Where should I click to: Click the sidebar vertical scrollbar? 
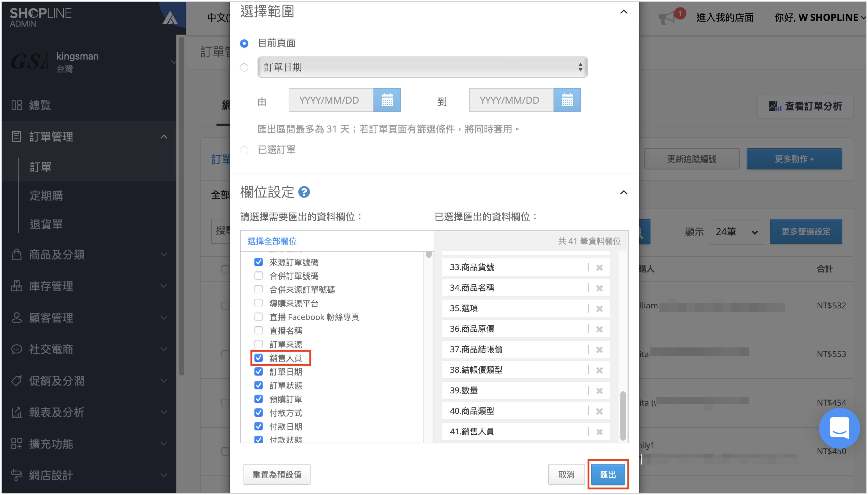click(x=181, y=206)
